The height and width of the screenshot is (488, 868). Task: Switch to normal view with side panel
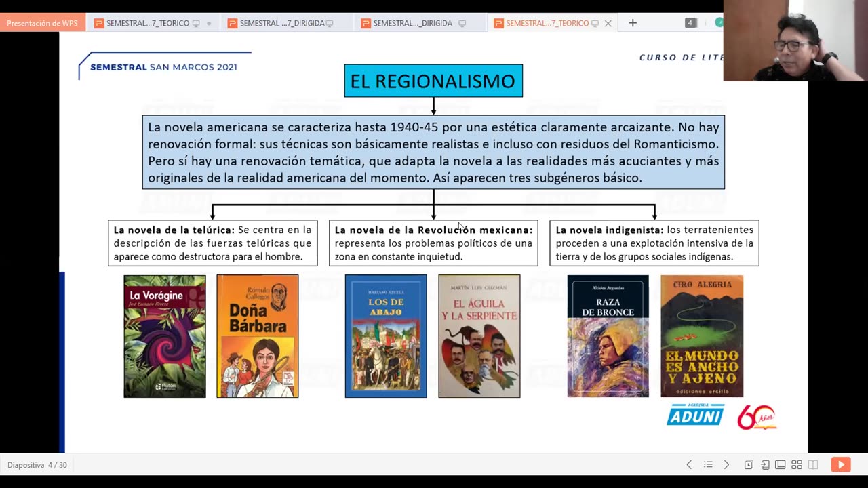[x=781, y=465]
